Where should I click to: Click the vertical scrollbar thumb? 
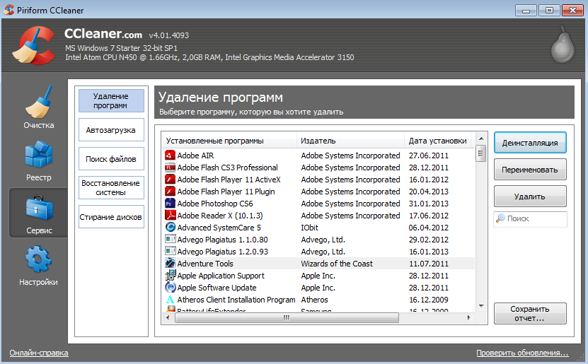481,153
